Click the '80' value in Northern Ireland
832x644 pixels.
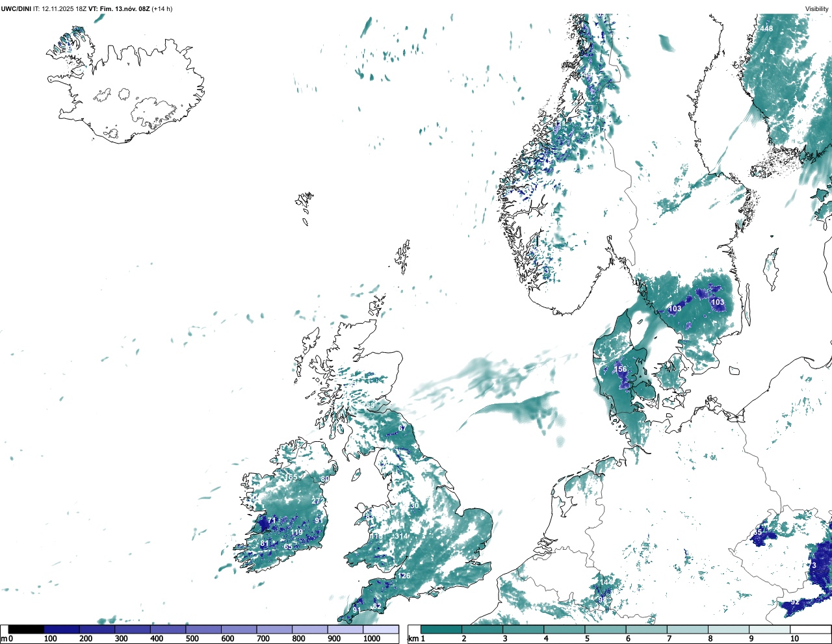(x=324, y=479)
